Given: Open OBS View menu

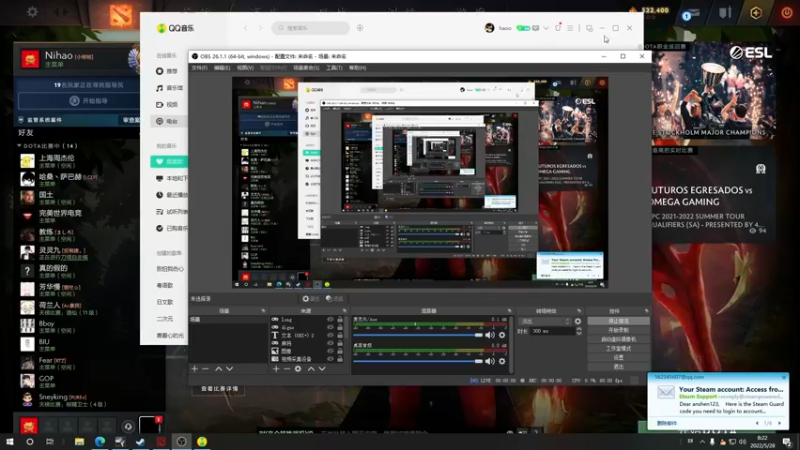Looking at the screenshot, I should point(245,68).
